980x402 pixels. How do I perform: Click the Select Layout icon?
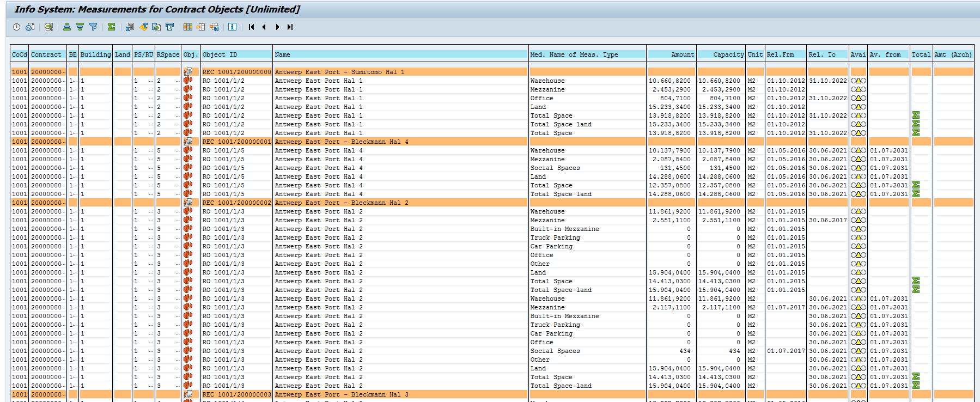point(201,27)
